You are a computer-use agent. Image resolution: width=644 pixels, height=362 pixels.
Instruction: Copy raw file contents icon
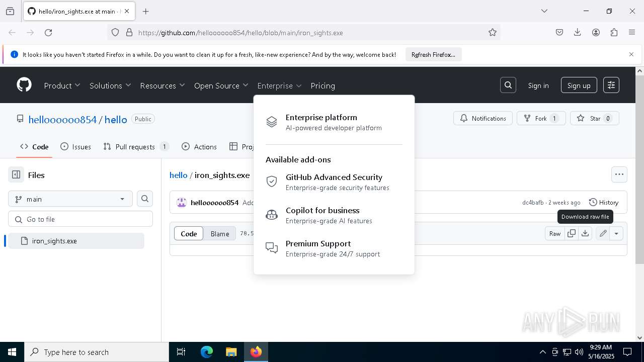click(x=572, y=233)
